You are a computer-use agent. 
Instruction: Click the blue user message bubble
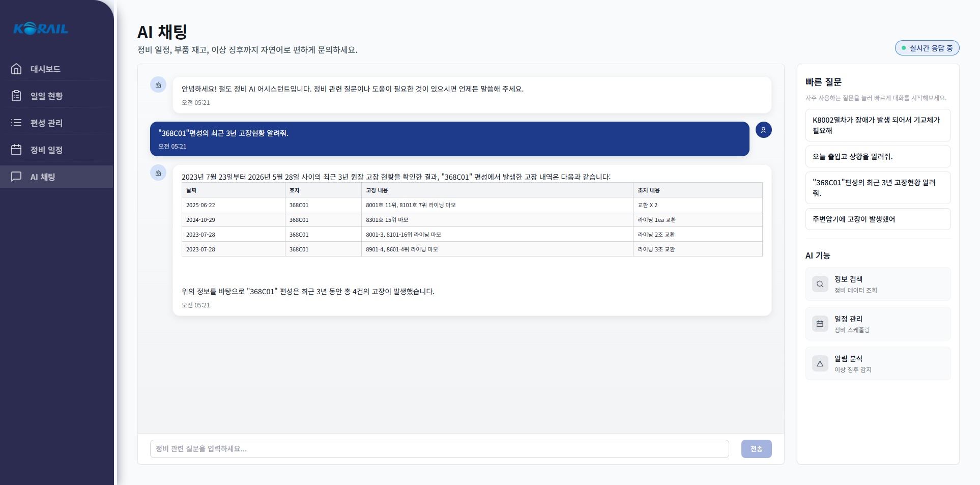point(450,139)
